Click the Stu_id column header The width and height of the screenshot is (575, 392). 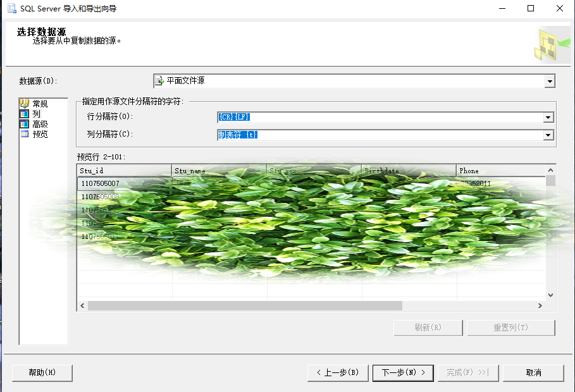[123, 170]
